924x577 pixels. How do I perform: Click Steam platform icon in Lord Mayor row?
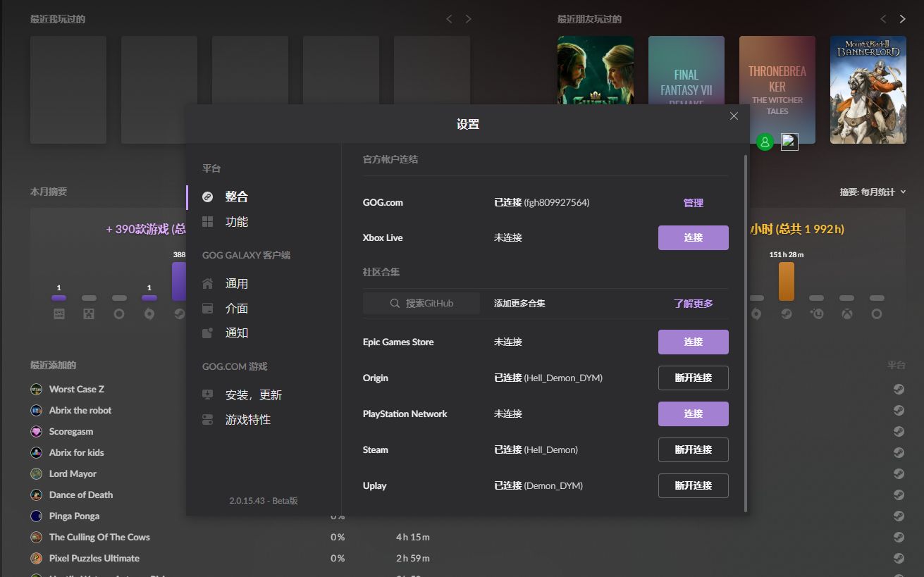[x=899, y=473]
